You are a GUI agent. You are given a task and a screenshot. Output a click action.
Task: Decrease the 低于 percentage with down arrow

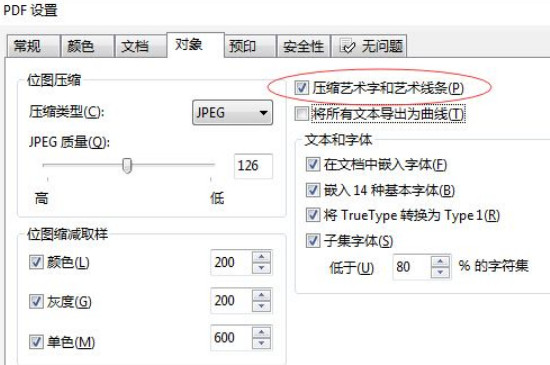(x=441, y=273)
